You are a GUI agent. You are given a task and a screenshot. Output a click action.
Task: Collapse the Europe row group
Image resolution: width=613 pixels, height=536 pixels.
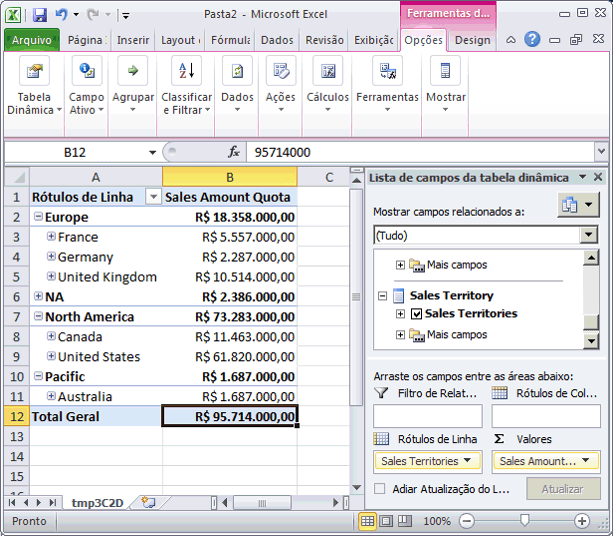[38, 216]
